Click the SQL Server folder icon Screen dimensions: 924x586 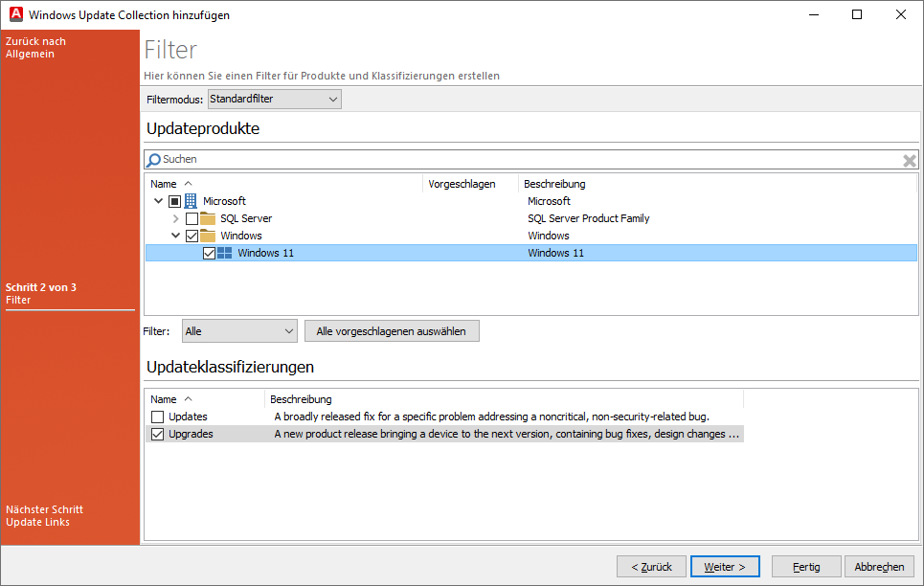208,218
